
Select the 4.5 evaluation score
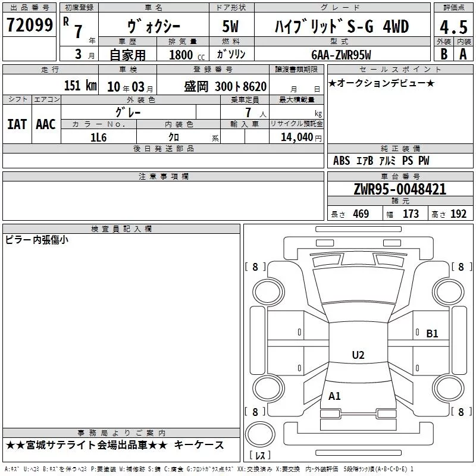(x=453, y=27)
